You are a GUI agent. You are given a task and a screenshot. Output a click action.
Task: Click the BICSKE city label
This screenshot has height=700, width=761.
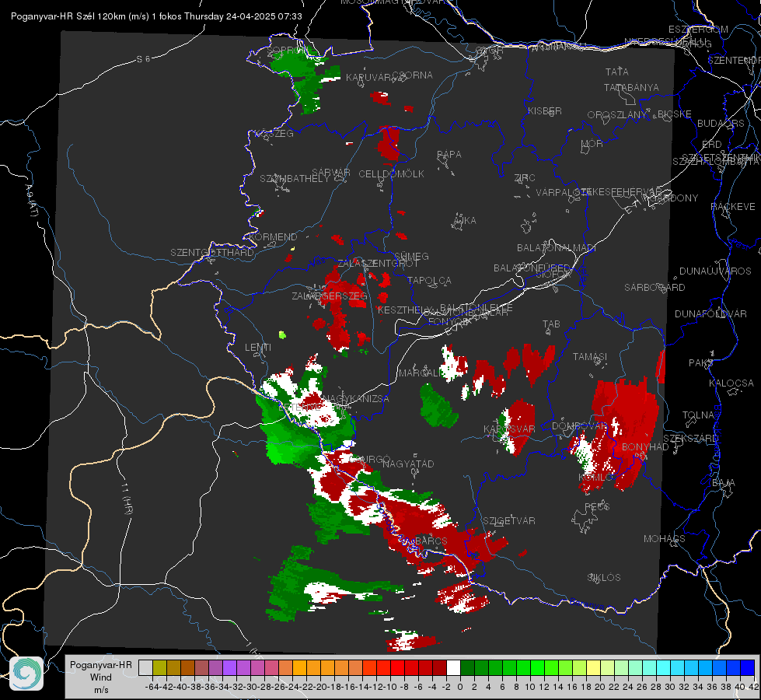pos(675,114)
